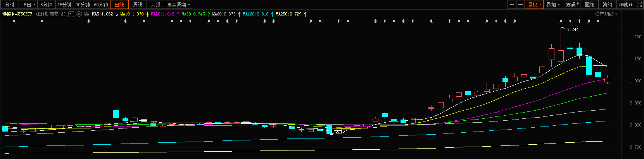
Task: Enter fullscreen chart mode
Action: [639, 5]
